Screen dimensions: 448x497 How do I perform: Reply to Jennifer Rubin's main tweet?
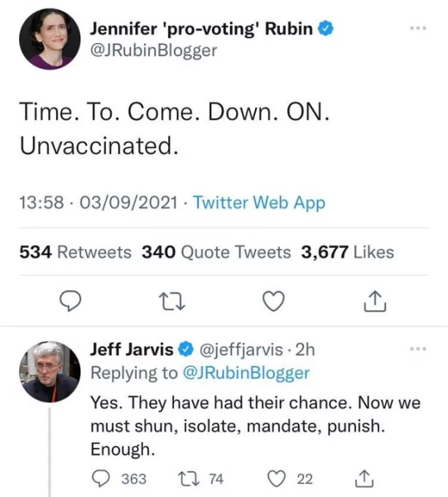click(70, 302)
